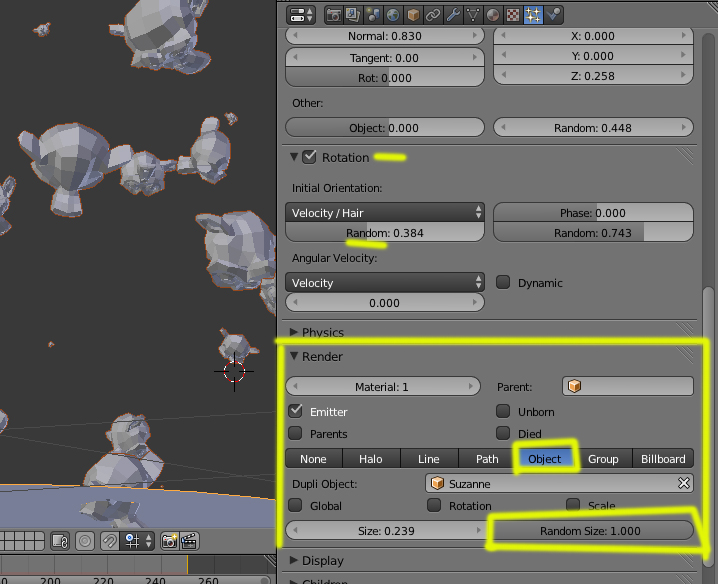718x584 pixels.
Task: Click the Tangent value field
Action: point(385,58)
